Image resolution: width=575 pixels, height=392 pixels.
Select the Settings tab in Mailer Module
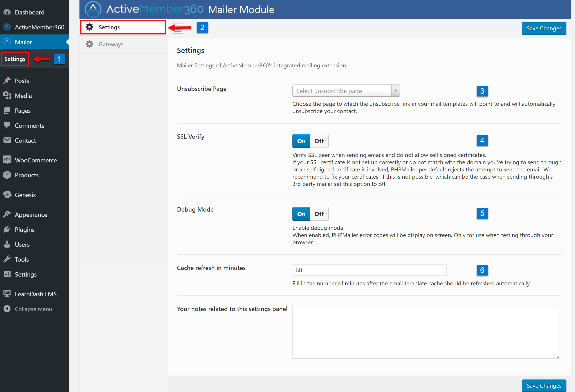(123, 27)
